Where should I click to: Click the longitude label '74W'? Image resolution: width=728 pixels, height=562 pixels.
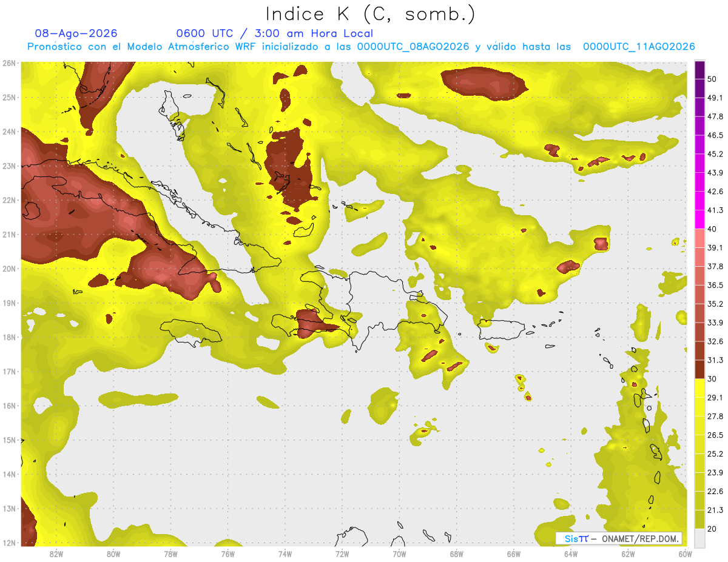pyautogui.click(x=285, y=554)
